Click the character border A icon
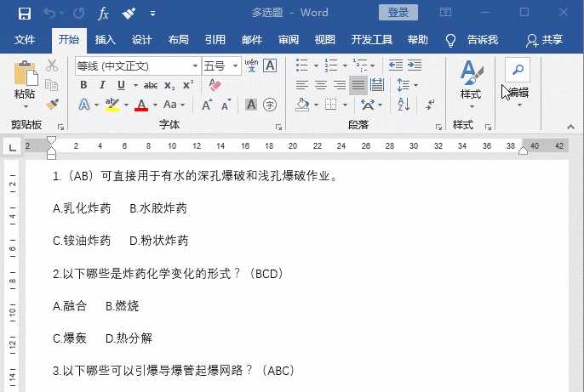584x392 pixels. tap(270, 65)
